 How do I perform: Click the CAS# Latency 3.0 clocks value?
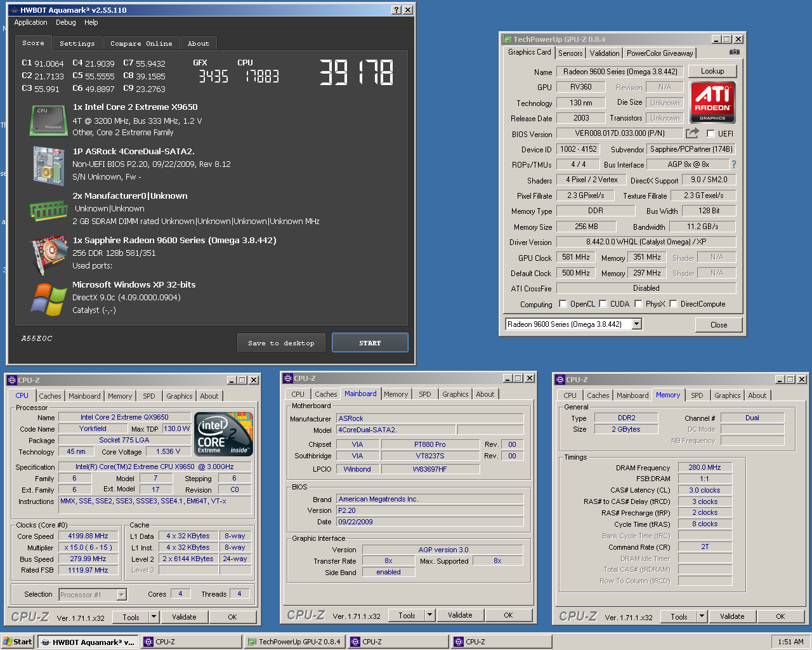(x=705, y=490)
